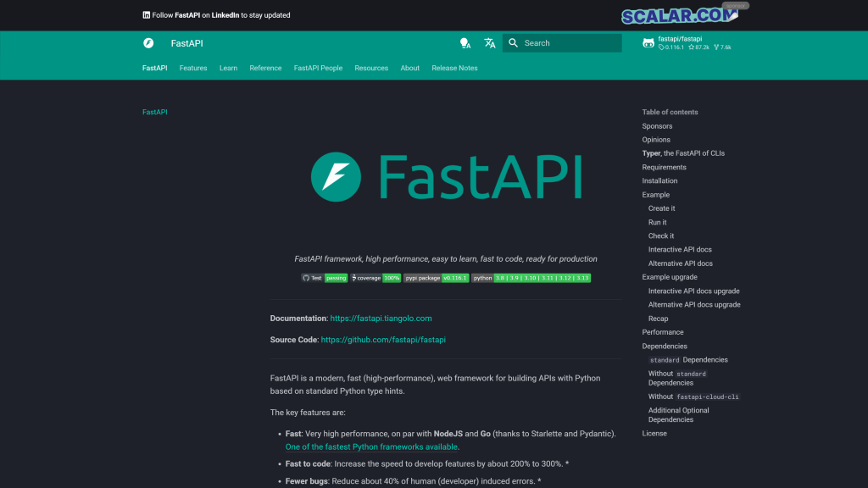Go to the FastAPI People tab
Image resolution: width=868 pixels, height=488 pixels.
tap(318, 68)
